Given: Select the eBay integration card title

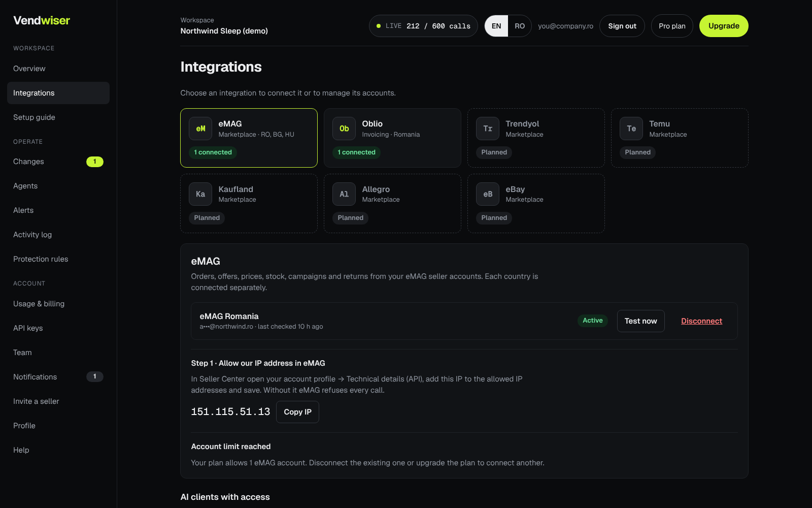Looking at the screenshot, I should 515,189.
